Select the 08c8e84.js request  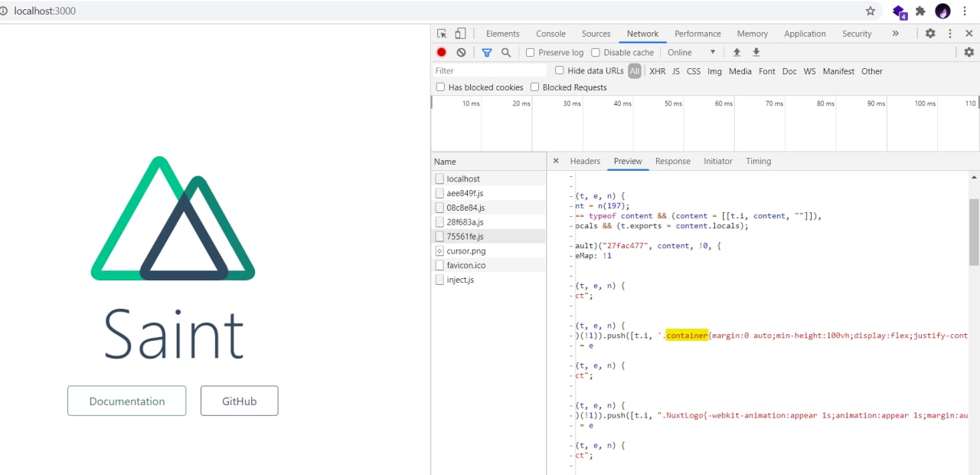coord(488,208)
